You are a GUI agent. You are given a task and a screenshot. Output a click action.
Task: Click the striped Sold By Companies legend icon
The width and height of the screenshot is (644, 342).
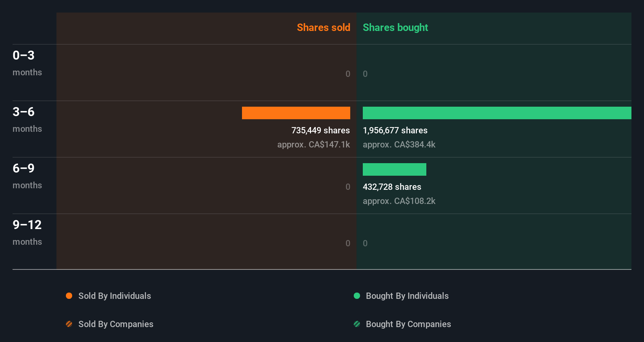click(x=69, y=324)
